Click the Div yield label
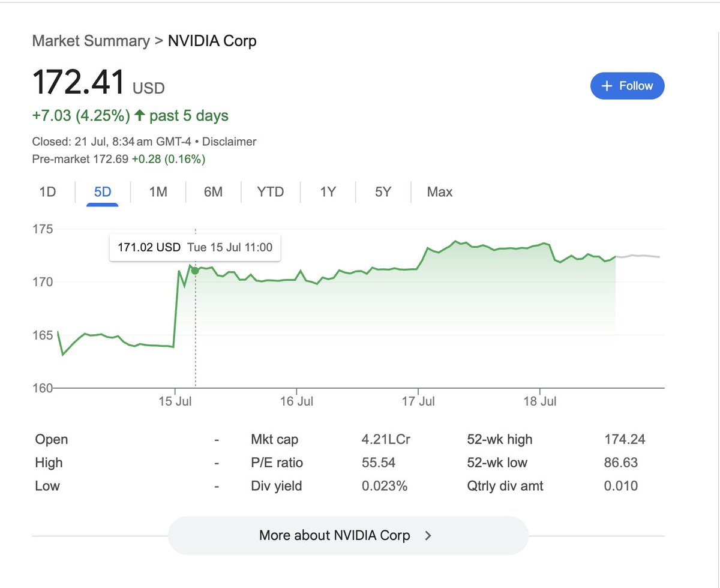The width and height of the screenshot is (720, 588). click(276, 487)
